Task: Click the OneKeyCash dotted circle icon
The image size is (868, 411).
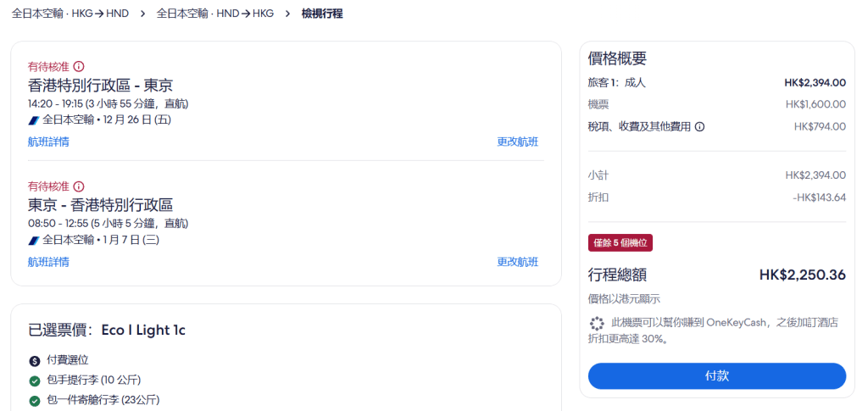Action: 597,324
